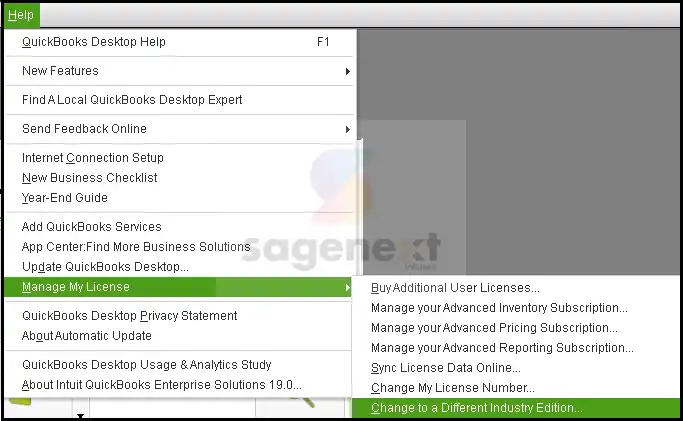
Task: Expand the New Features submenu
Action: (178, 71)
